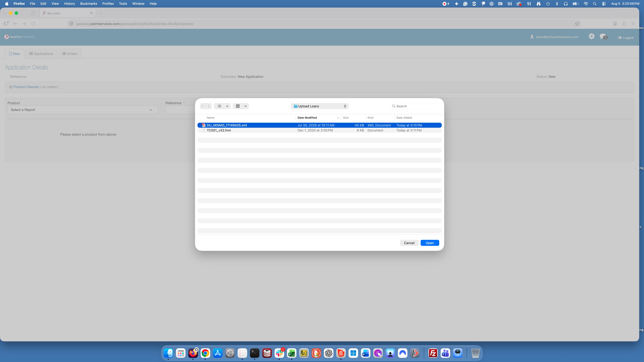Open Trash from the dock

coord(475,353)
